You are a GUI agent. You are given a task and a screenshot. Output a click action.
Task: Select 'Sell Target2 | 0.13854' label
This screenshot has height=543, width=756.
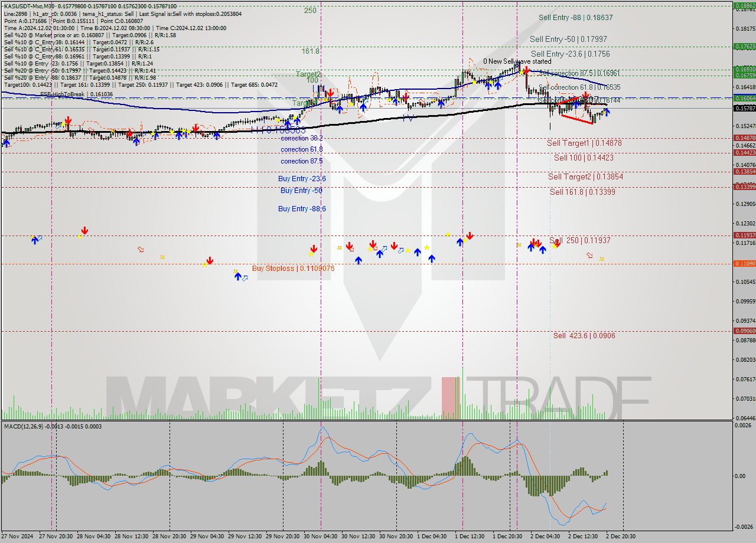coord(585,176)
